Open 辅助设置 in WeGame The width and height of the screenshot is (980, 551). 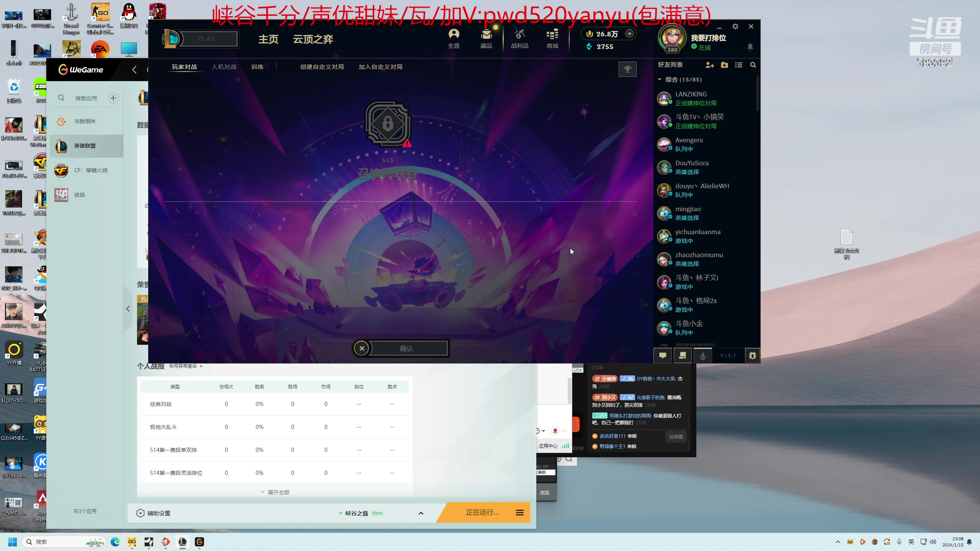click(154, 513)
